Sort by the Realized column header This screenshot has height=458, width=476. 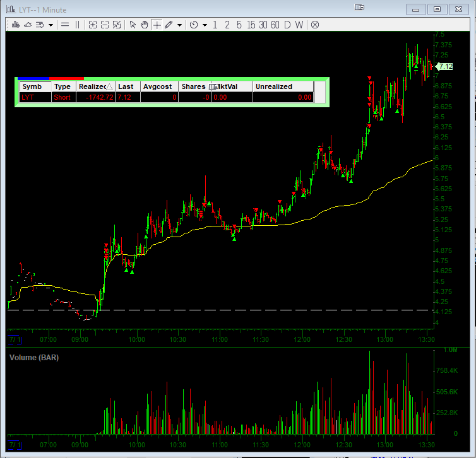point(95,86)
